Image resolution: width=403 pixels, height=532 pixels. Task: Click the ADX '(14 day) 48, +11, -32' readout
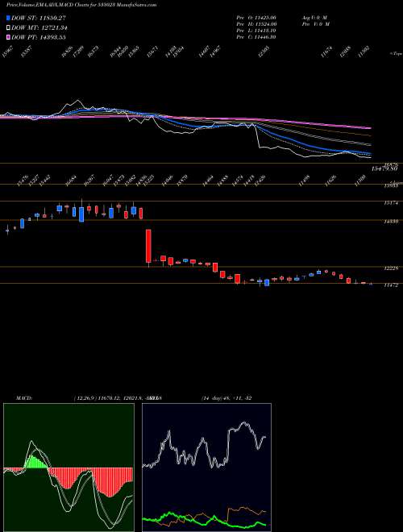point(226,397)
